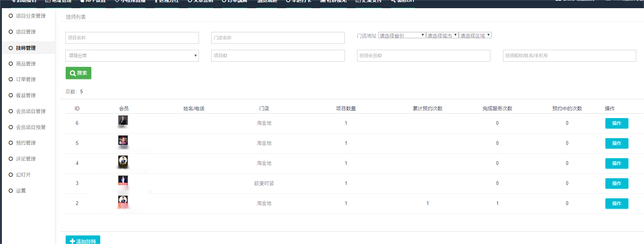Open the avatar of technician ID 3
Image resolution: width=644 pixels, height=244 pixels.
tap(123, 180)
